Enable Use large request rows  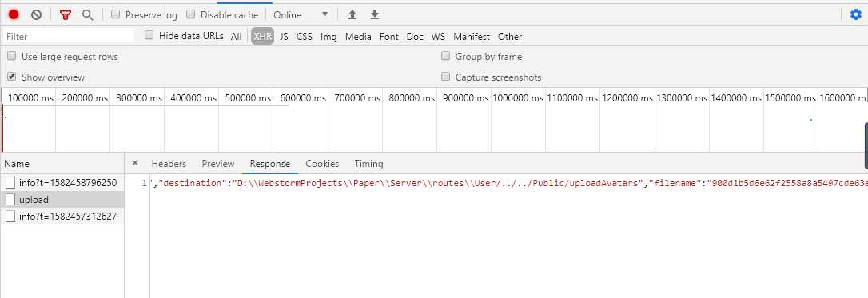click(12, 56)
